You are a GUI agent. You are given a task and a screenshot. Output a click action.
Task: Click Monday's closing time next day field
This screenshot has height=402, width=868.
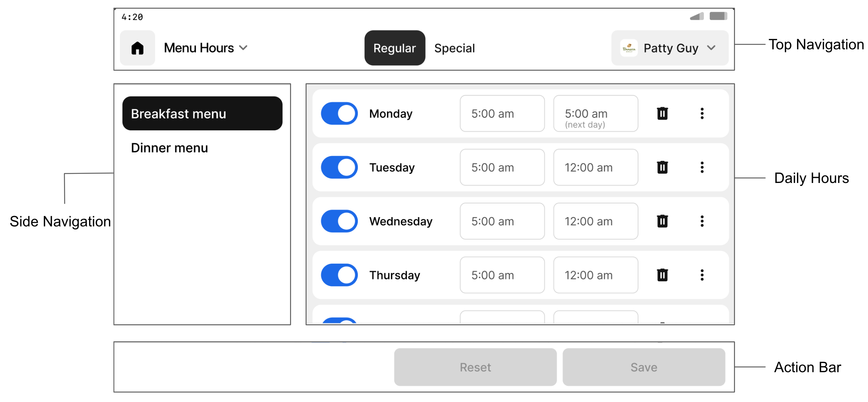596,113
